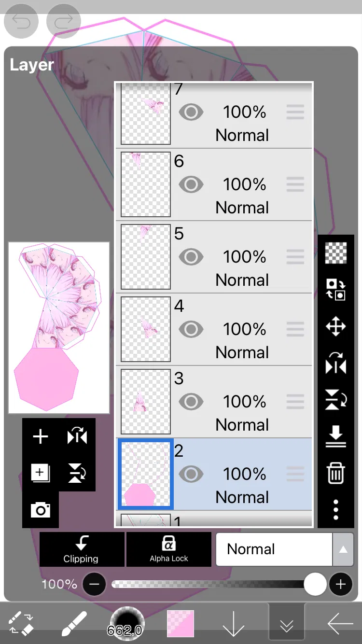Image resolution: width=362 pixels, height=644 pixels.
Task: Select the move/transform arrows icon
Action: [335, 327]
